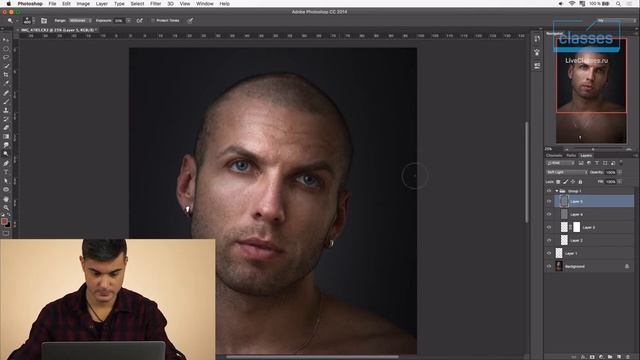Open the History panel icon
This screenshot has width=640, height=360.
537,39
